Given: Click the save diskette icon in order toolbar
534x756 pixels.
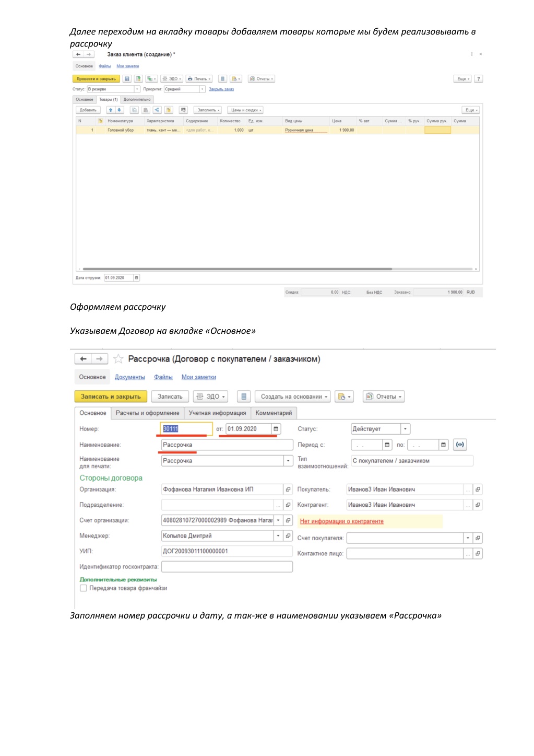Looking at the screenshot, I should [127, 79].
